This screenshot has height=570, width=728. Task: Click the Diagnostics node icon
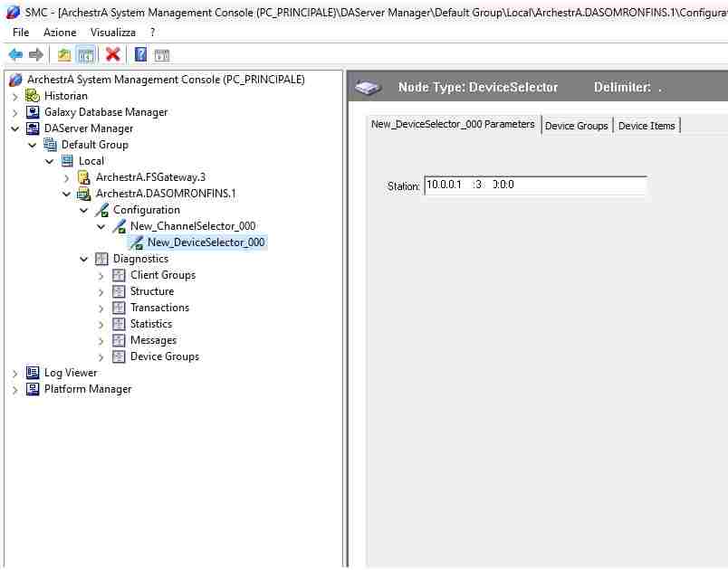101,259
